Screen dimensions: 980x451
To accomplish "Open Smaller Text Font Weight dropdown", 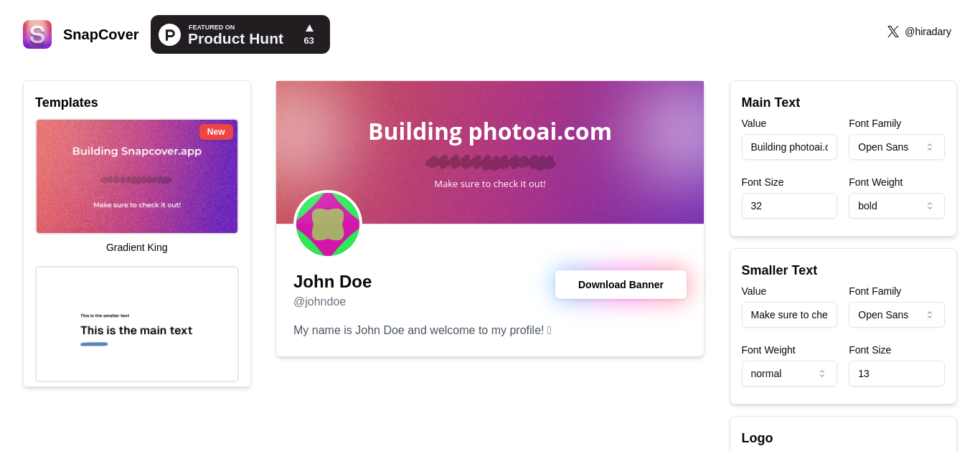I will click(789, 374).
